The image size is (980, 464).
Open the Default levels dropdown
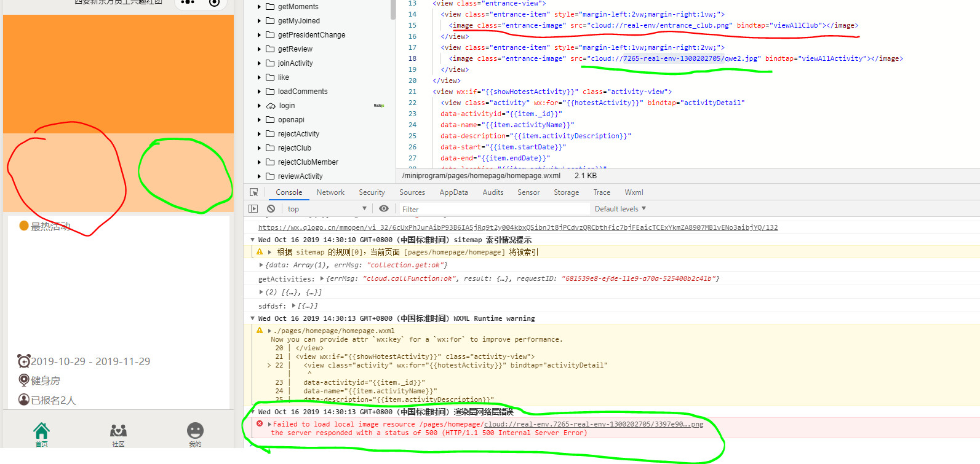tap(620, 209)
